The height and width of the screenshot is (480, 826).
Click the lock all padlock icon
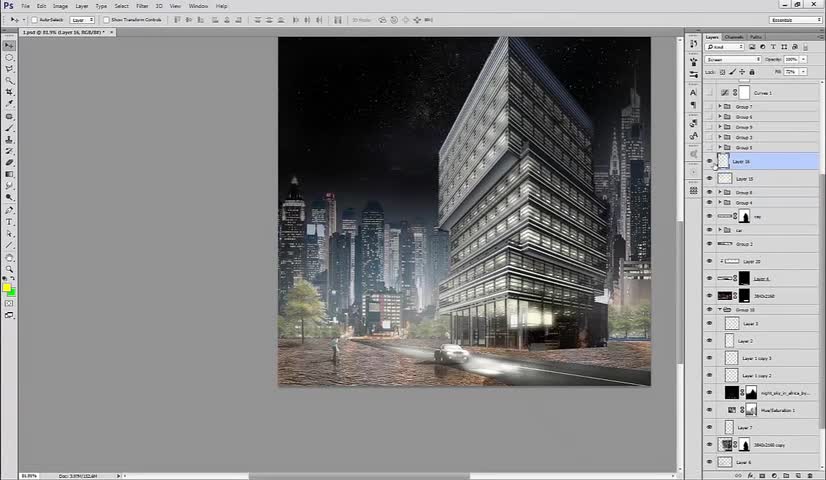(752, 72)
